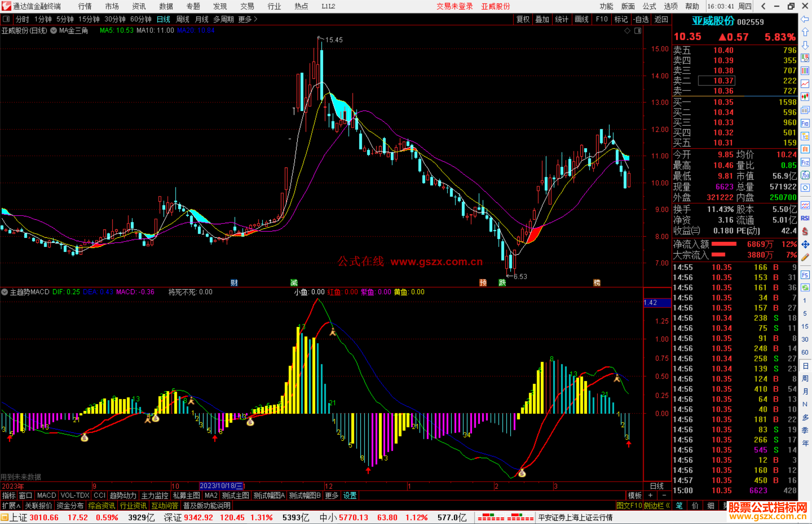Click the four-way move arrows sidebar icon
The image size is (812, 524).
point(805,245)
